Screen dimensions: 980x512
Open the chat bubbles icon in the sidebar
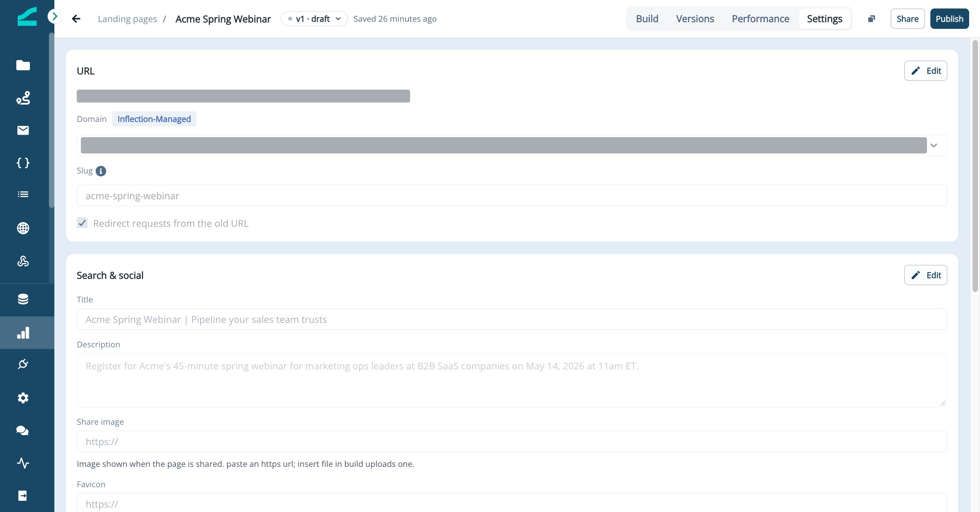click(x=23, y=430)
